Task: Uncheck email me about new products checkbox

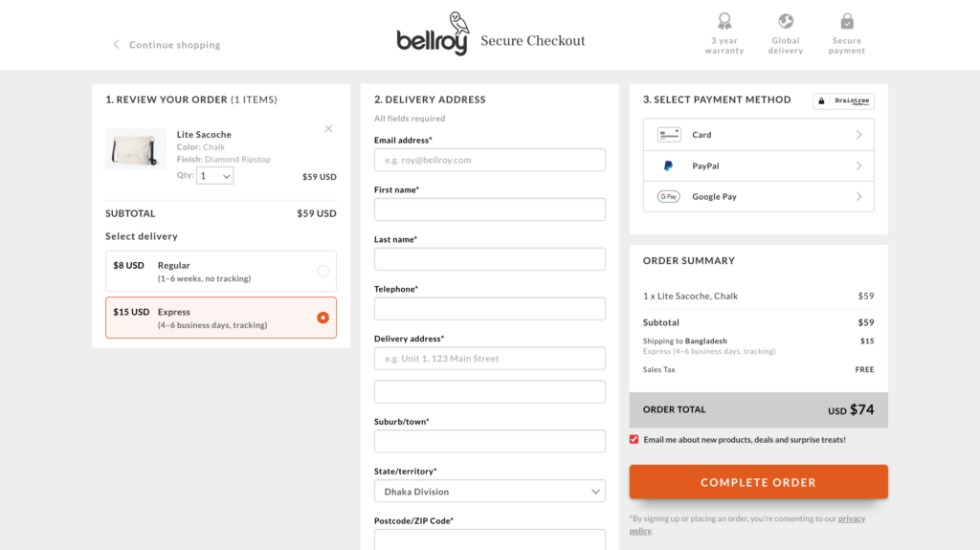Action: [635, 439]
